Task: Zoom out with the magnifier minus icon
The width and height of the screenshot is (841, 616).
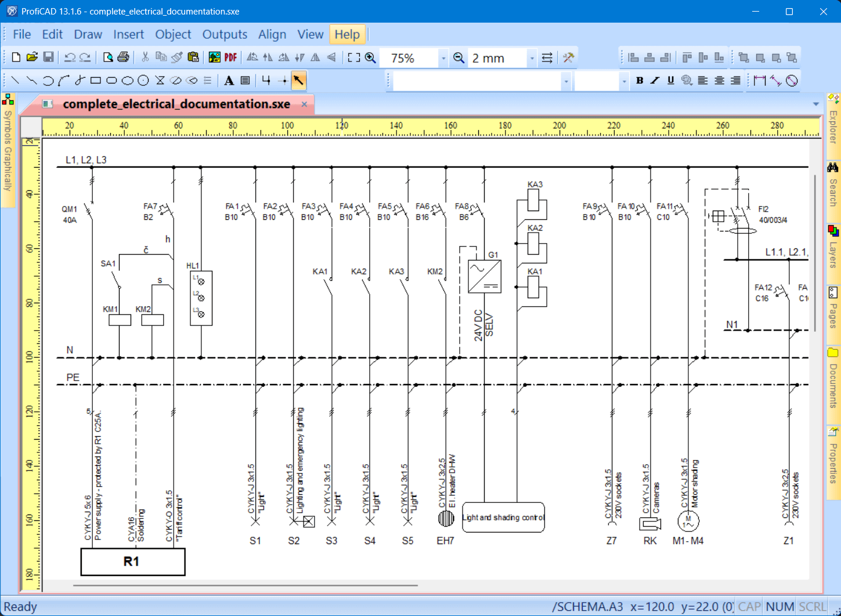Action: (459, 57)
